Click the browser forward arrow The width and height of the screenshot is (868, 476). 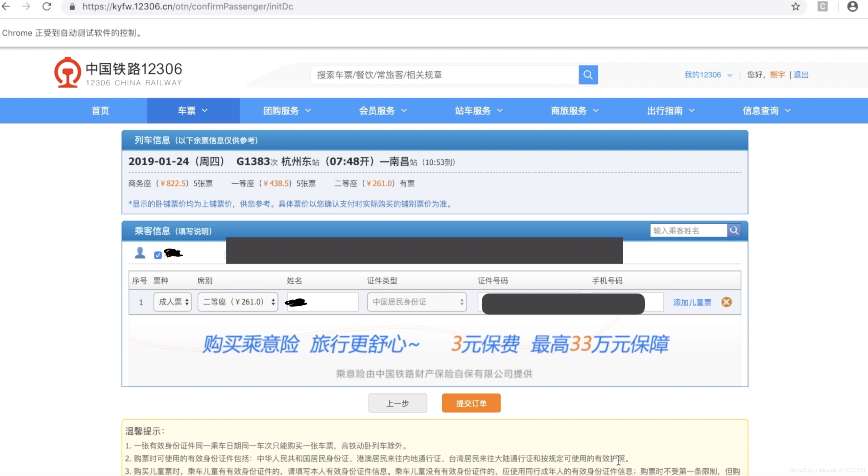(x=26, y=6)
